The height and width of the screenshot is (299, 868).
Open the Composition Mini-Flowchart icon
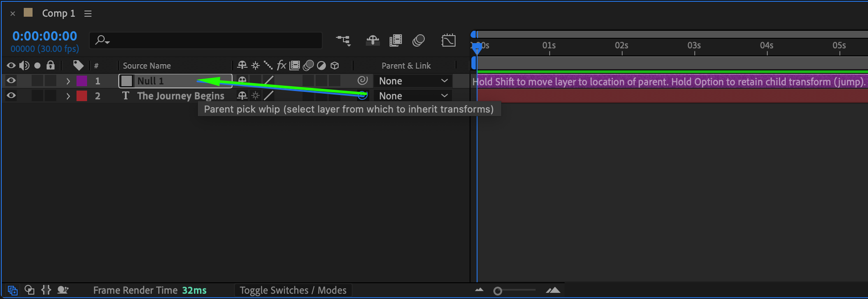pyautogui.click(x=343, y=40)
